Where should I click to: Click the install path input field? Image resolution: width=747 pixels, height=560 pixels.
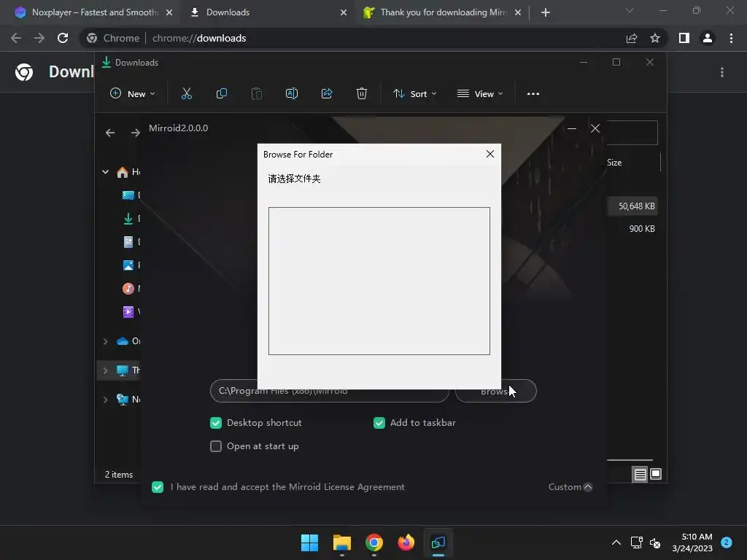pyautogui.click(x=330, y=391)
